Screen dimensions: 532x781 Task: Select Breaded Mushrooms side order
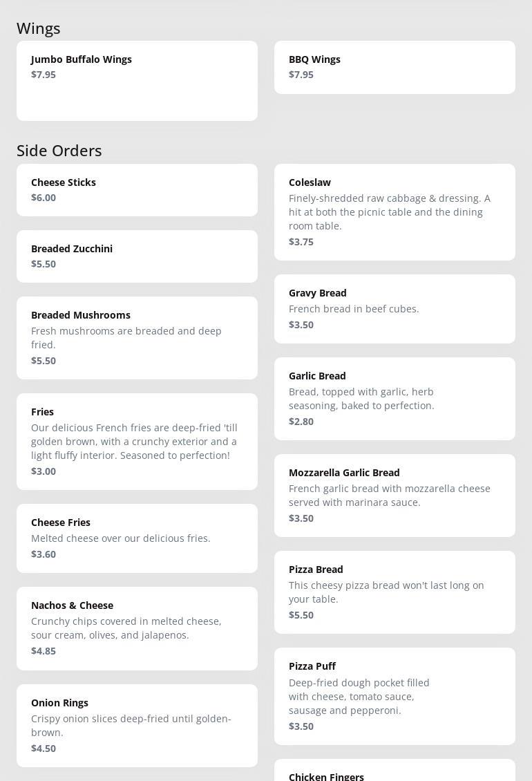(x=137, y=338)
